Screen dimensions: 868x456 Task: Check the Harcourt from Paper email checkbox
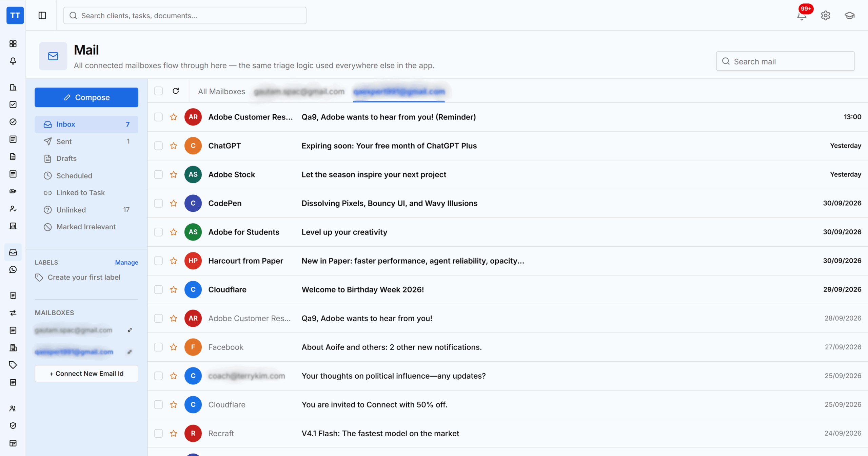coord(158,261)
